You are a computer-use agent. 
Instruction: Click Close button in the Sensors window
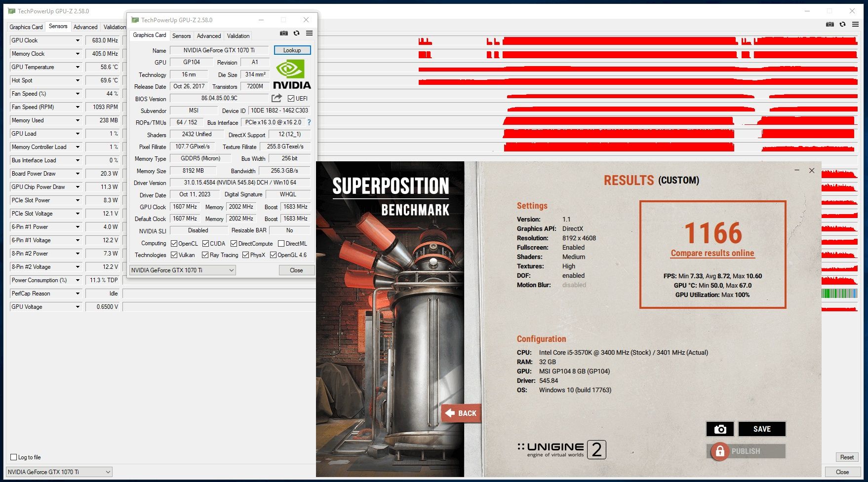(842, 472)
